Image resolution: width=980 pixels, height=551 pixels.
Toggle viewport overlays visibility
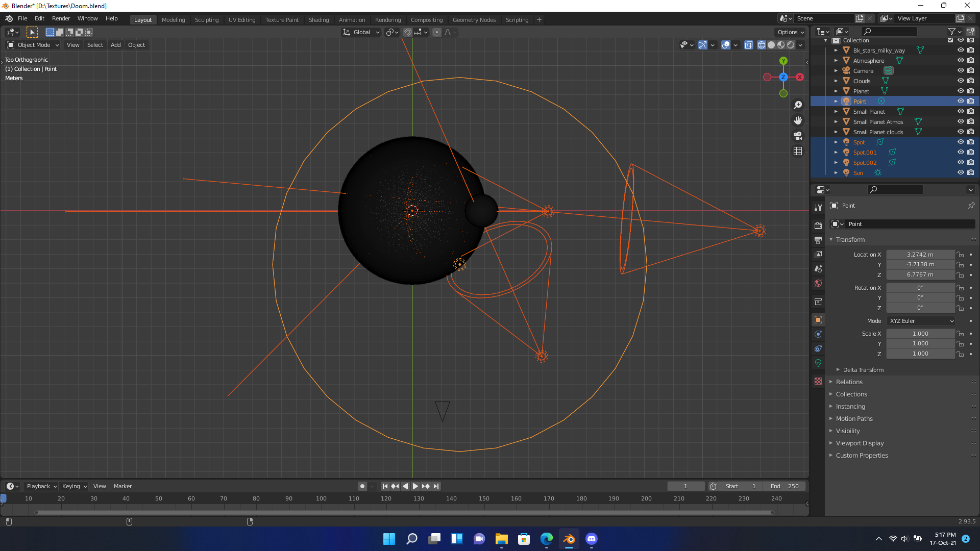726,45
